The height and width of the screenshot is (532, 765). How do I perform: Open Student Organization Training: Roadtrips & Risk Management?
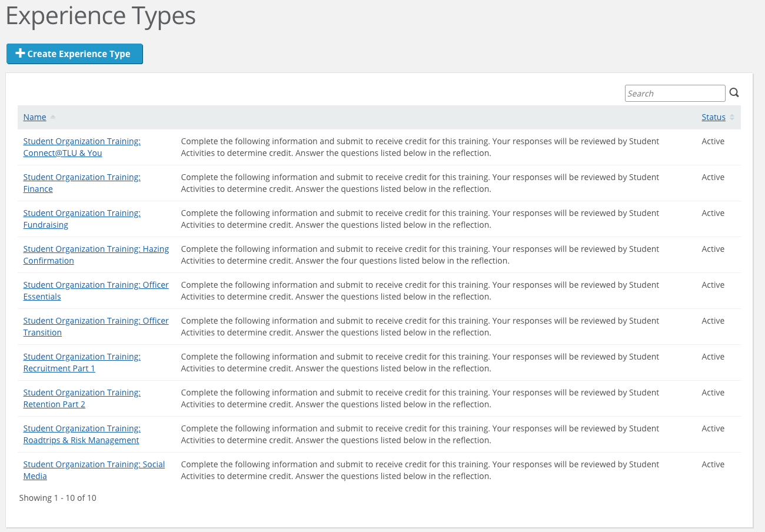tap(82, 434)
